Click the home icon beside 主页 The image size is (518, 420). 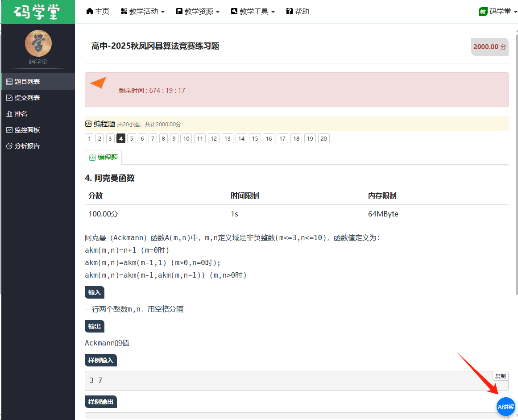(x=90, y=11)
